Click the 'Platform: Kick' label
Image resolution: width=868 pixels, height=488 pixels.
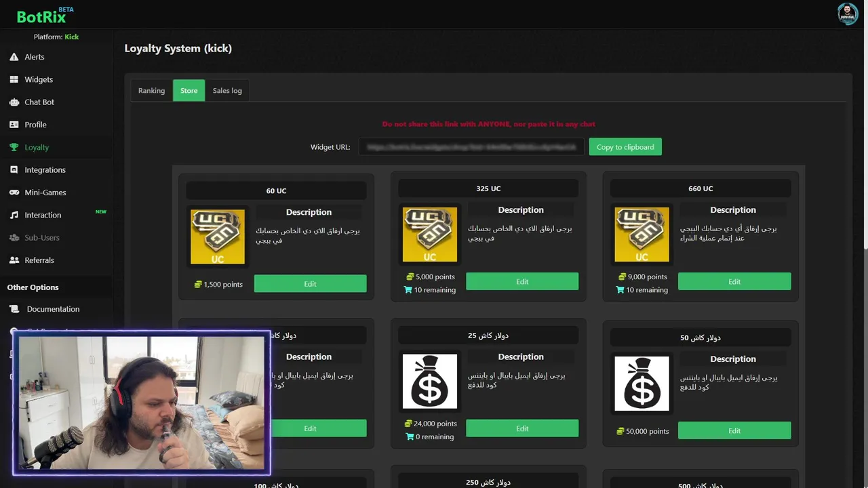click(x=56, y=37)
